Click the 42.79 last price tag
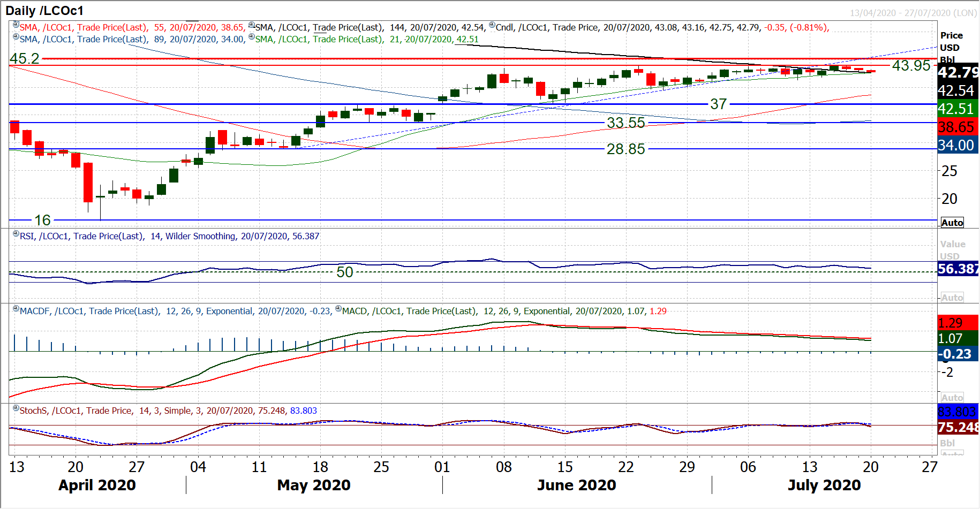This screenshot has width=980, height=509. click(x=958, y=72)
